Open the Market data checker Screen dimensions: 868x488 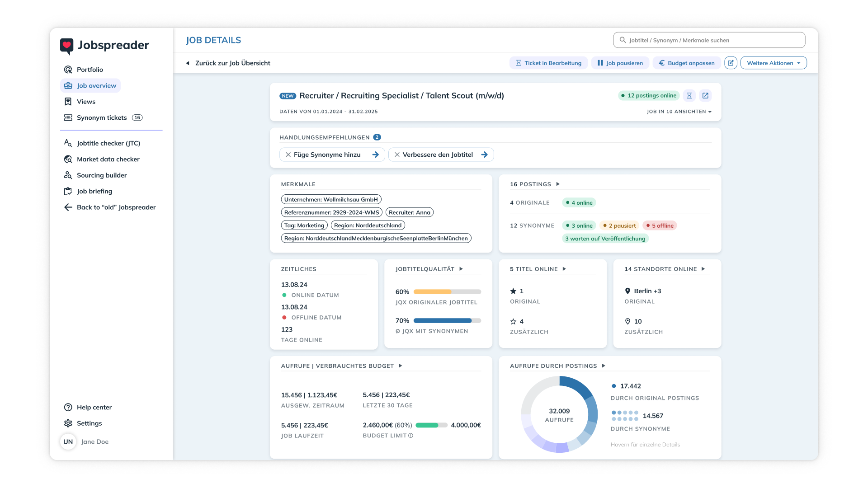108,159
